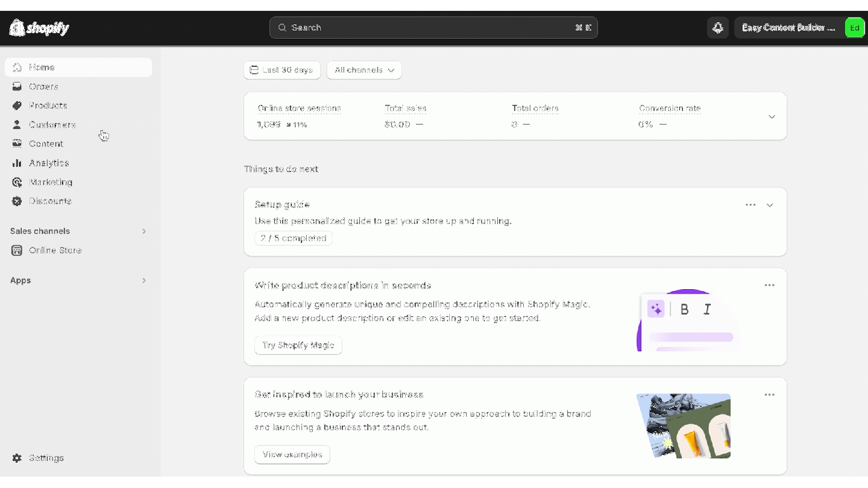868x488 pixels.
Task: Open the Content section
Action: click(46, 144)
